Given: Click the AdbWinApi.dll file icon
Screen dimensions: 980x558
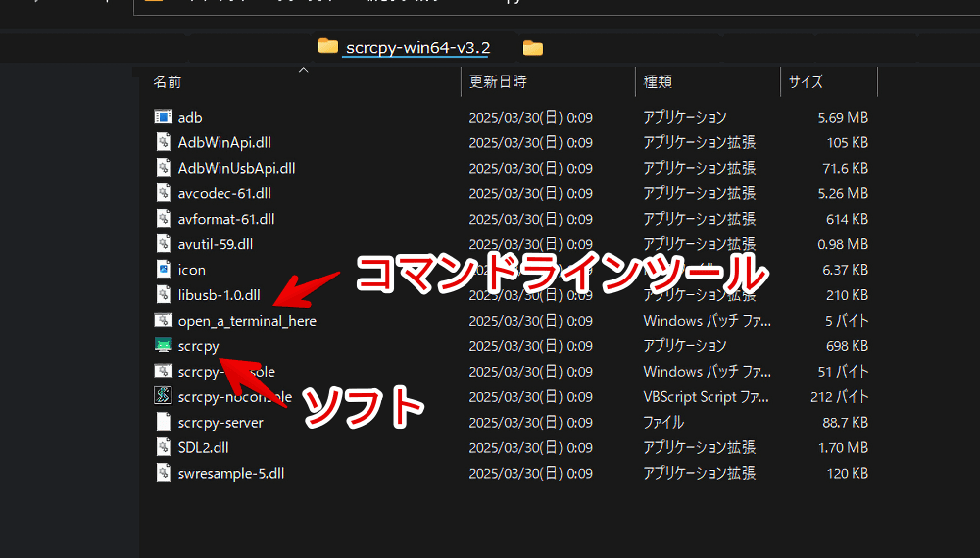Looking at the screenshot, I should click(163, 142).
